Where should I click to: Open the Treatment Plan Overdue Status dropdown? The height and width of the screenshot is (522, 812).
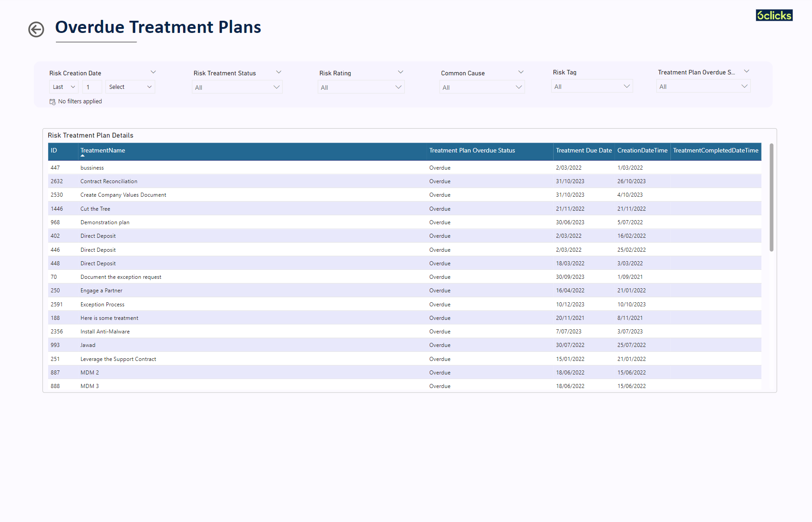point(703,87)
